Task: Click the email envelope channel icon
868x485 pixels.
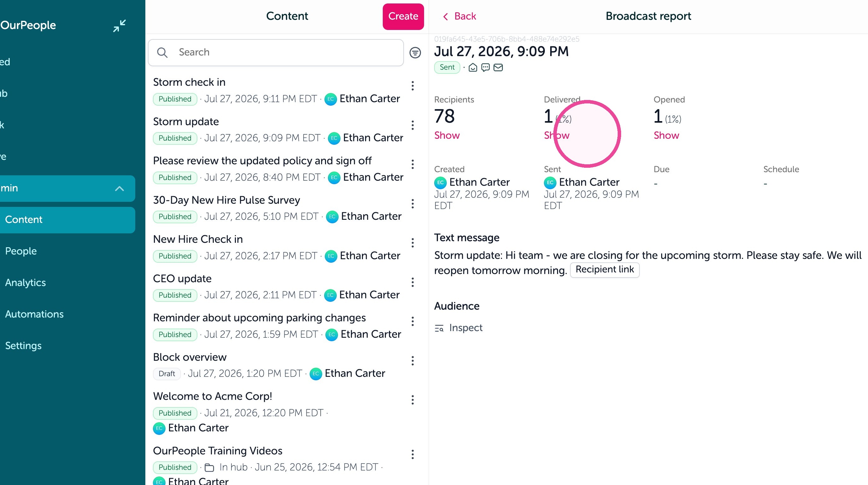Action: [498, 67]
